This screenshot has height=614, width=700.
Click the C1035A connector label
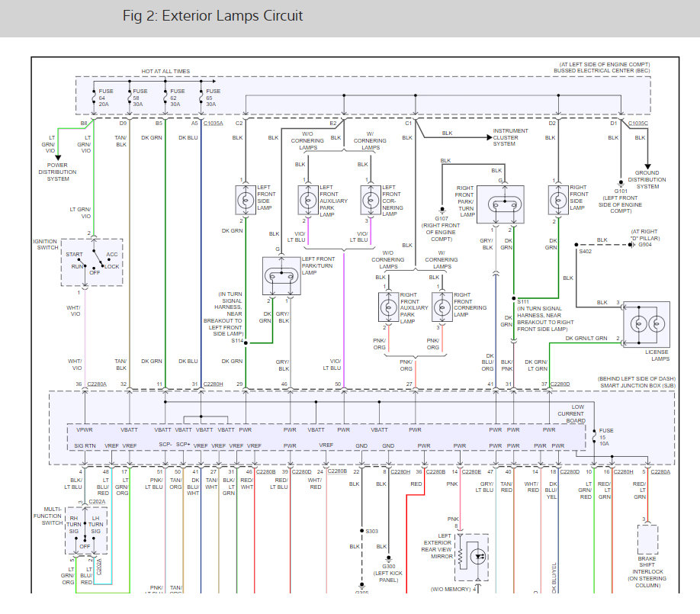pyautogui.click(x=214, y=124)
